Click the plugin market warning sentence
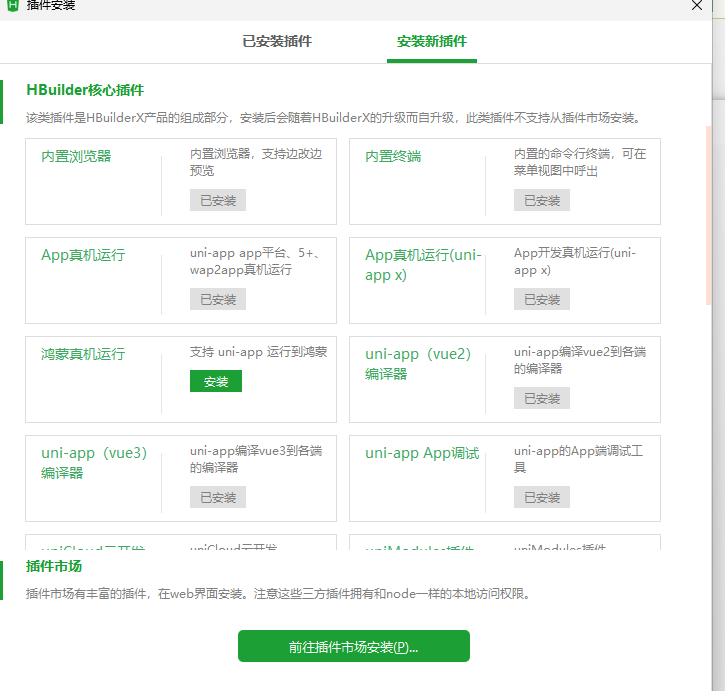The width and height of the screenshot is (725, 691). [279, 593]
